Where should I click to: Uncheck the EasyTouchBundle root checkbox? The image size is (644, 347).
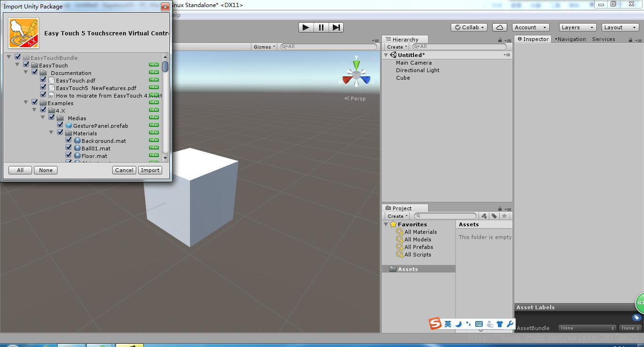[x=18, y=57]
